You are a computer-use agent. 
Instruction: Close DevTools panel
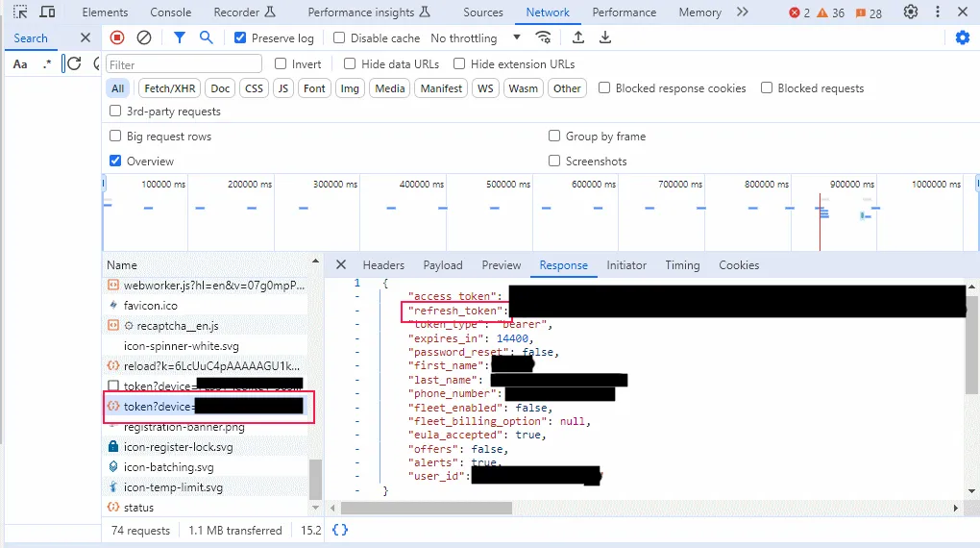963,12
